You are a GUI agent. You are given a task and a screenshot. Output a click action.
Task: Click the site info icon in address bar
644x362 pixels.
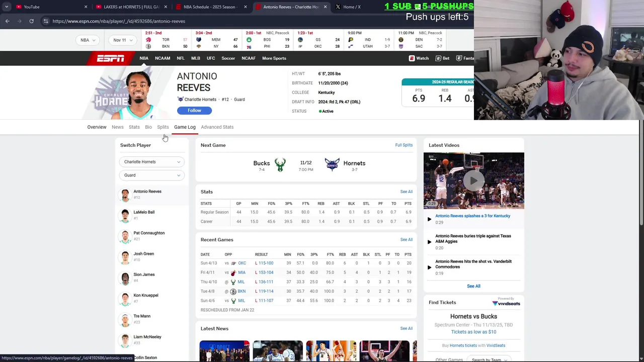click(46, 21)
